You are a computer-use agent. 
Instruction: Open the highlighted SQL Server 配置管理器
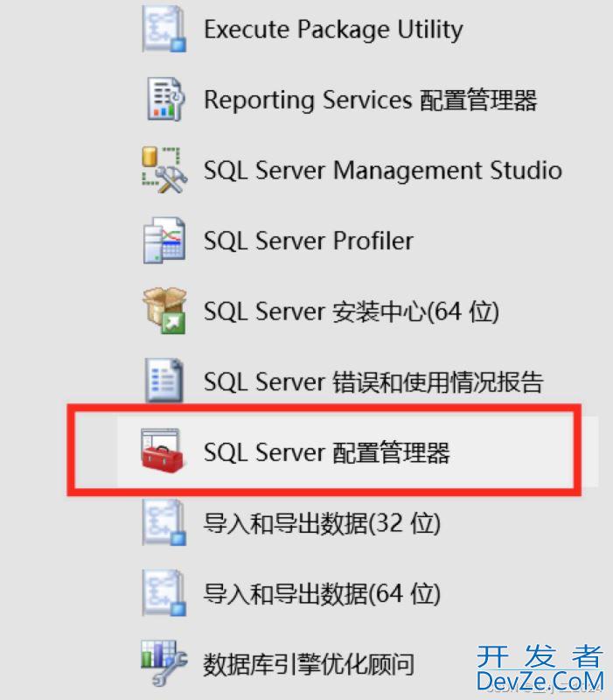(x=326, y=453)
